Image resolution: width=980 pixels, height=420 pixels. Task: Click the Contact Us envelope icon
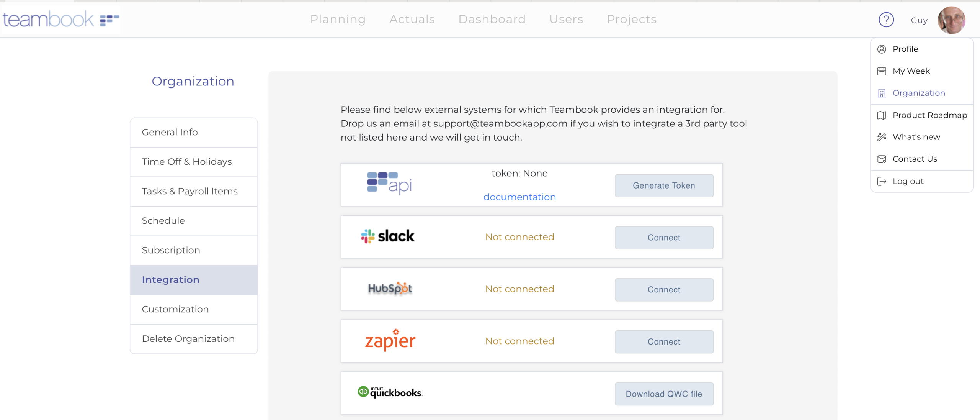tap(882, 159)
